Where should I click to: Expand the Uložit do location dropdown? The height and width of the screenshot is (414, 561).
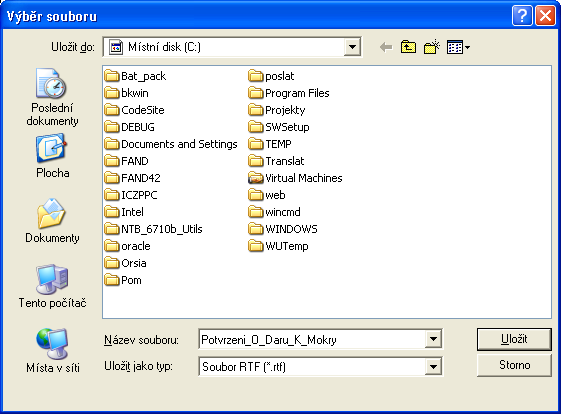[352, 47]
